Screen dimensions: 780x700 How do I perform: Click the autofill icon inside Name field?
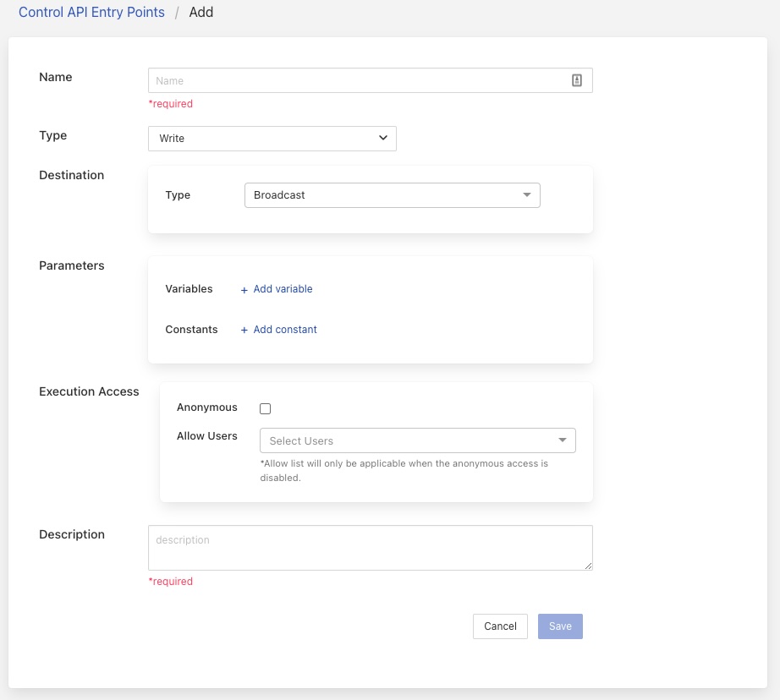577,80
